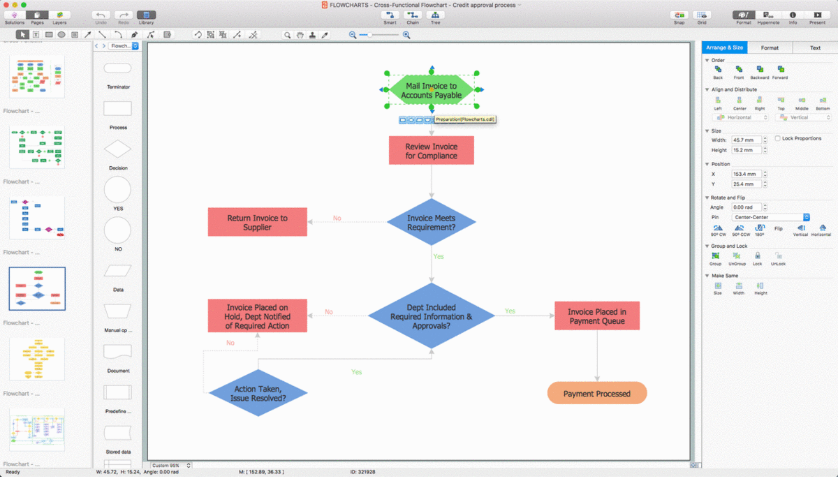Click the zoom out magnifier icon
This screenshot has height=504, width=838.
[353, 35]
